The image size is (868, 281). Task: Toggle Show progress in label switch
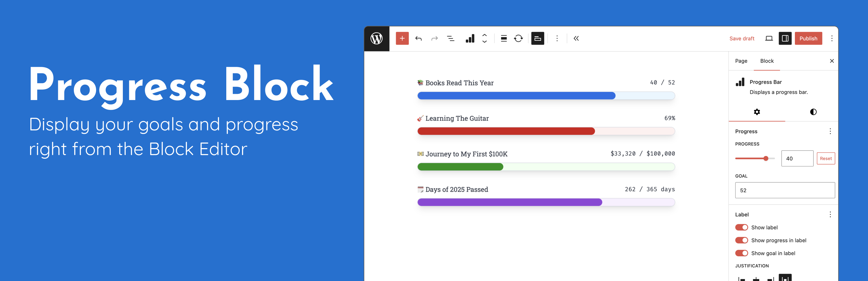741,240
